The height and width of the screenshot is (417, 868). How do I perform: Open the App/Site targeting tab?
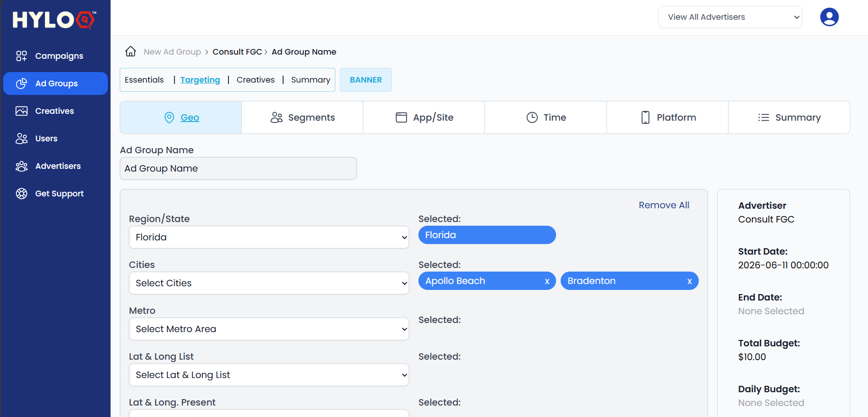[424, 117]
